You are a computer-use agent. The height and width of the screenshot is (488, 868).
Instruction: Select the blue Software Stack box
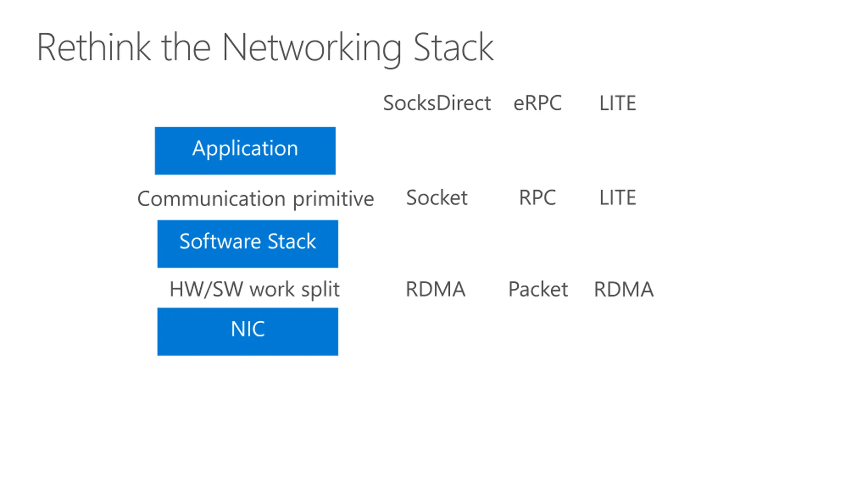248,244
